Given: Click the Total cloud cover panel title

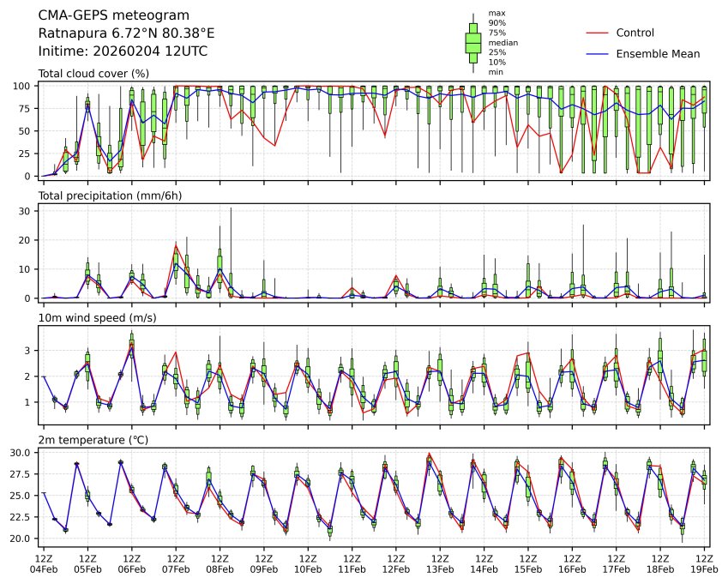Looking at the screenshot, I should pyautogui.click(x=99, y=73).
